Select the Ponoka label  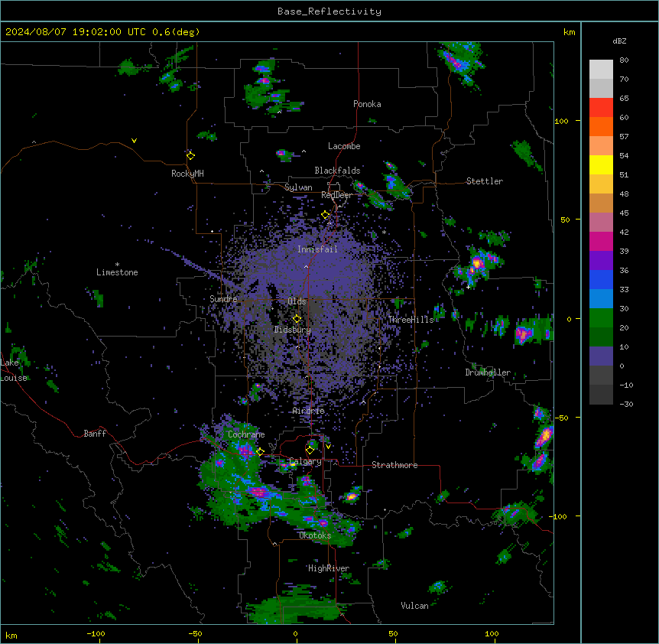click(367, 104)
